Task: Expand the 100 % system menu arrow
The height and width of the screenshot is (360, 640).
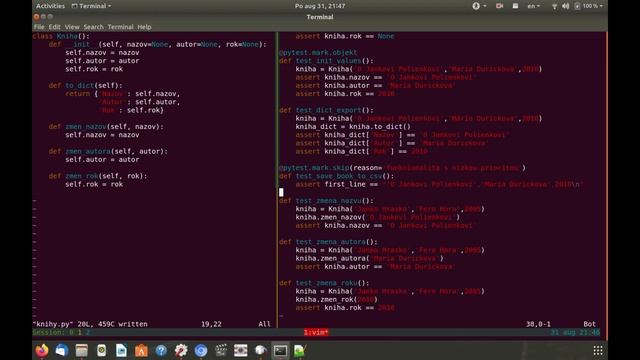Action: (x=601, y=6)
